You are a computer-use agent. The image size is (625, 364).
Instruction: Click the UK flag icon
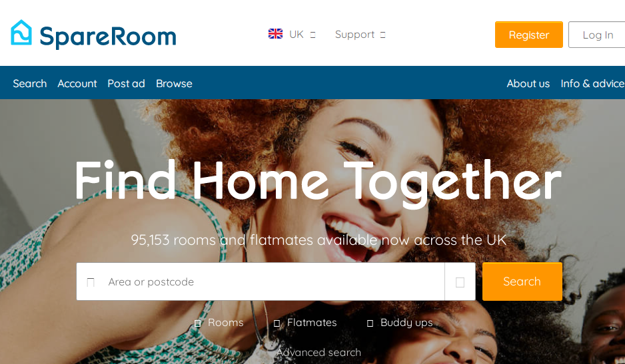[275, 34]
